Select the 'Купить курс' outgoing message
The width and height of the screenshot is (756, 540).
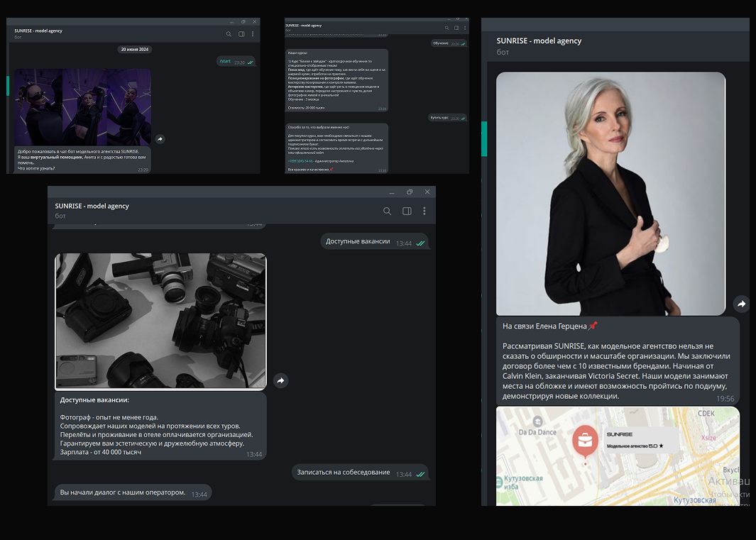[447, 118]
